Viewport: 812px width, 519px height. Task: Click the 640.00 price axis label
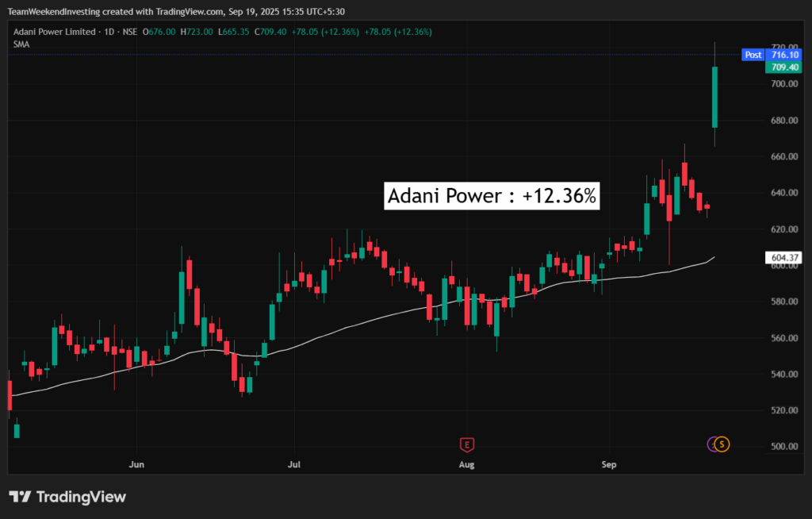pos(784,192)
